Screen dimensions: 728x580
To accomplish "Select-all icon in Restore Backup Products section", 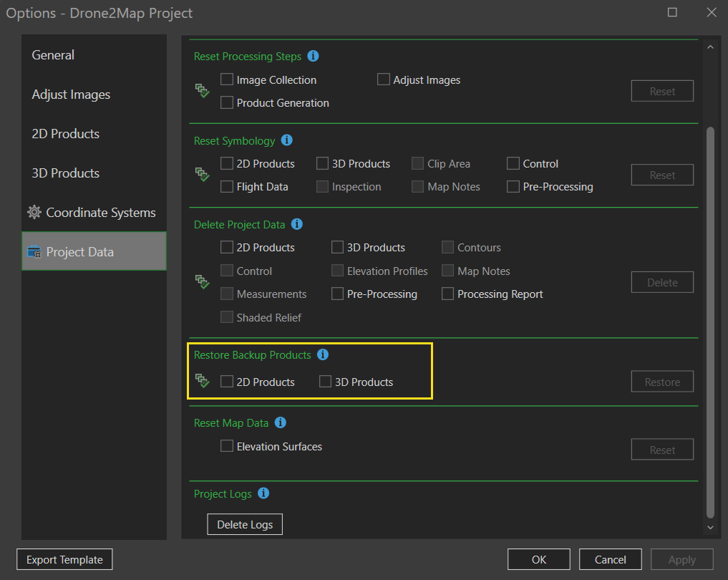I will [203, 381].
